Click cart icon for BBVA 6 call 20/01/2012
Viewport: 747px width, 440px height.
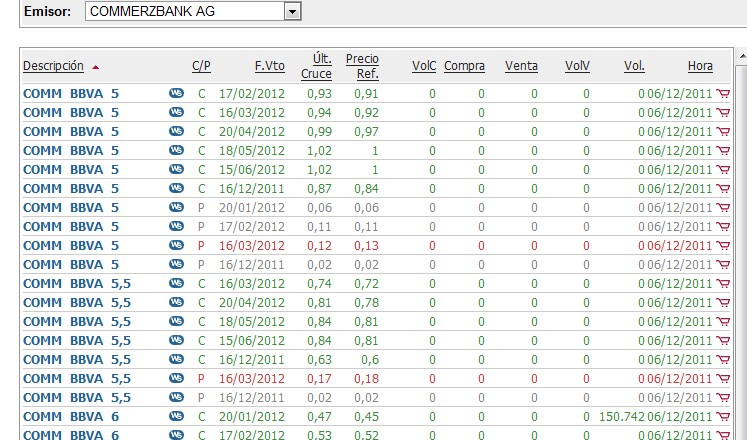(x=723, y=417)
